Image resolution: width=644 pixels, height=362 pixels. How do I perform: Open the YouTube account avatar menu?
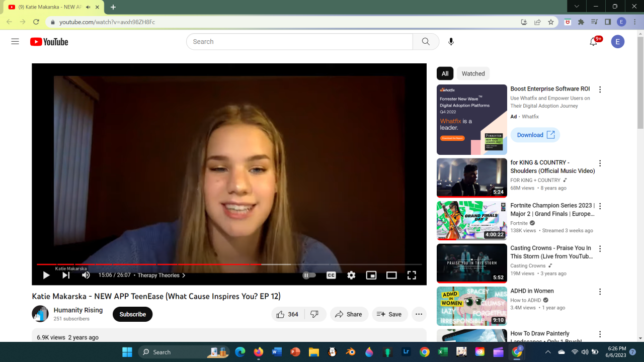point(618,42)
